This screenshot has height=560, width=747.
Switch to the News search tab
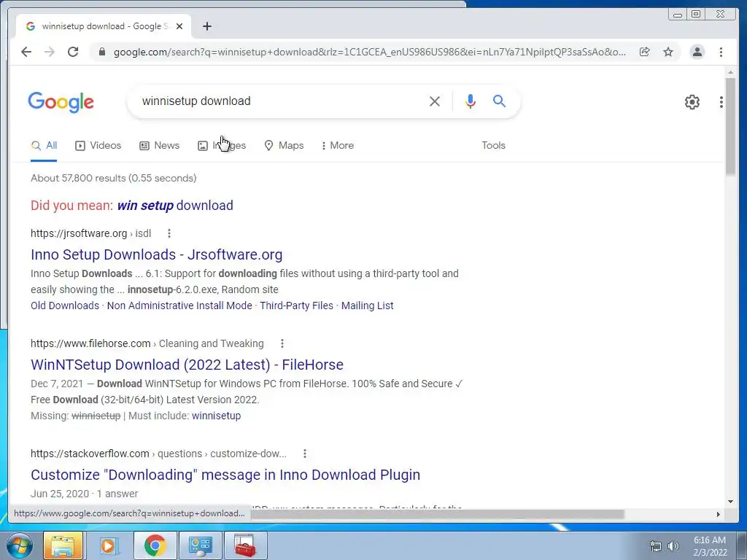(x=159, y=145)
